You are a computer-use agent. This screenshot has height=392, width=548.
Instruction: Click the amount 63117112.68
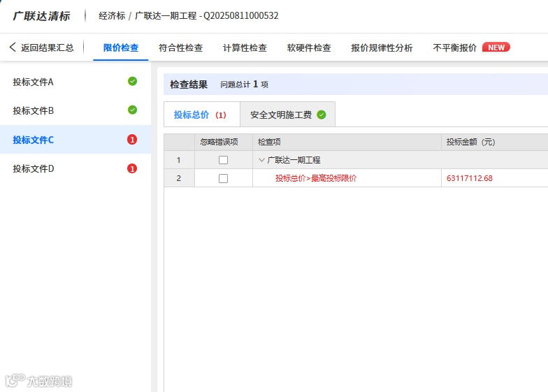click(x=470, y=178)
